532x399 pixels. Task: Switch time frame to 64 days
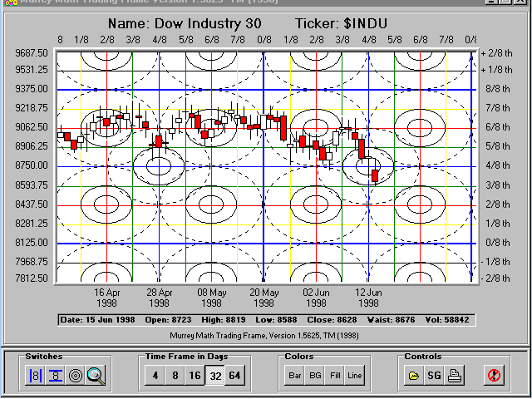click(x=234, y=376)
